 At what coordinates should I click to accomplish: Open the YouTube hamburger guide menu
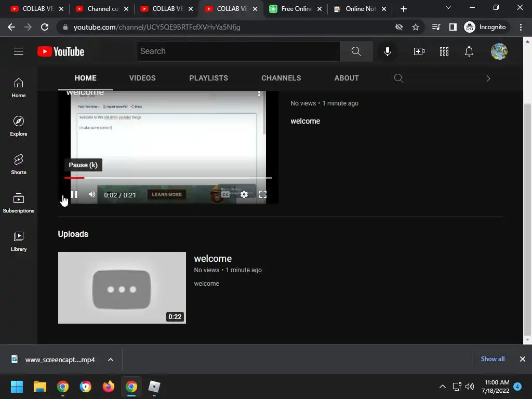coord(19,51)
